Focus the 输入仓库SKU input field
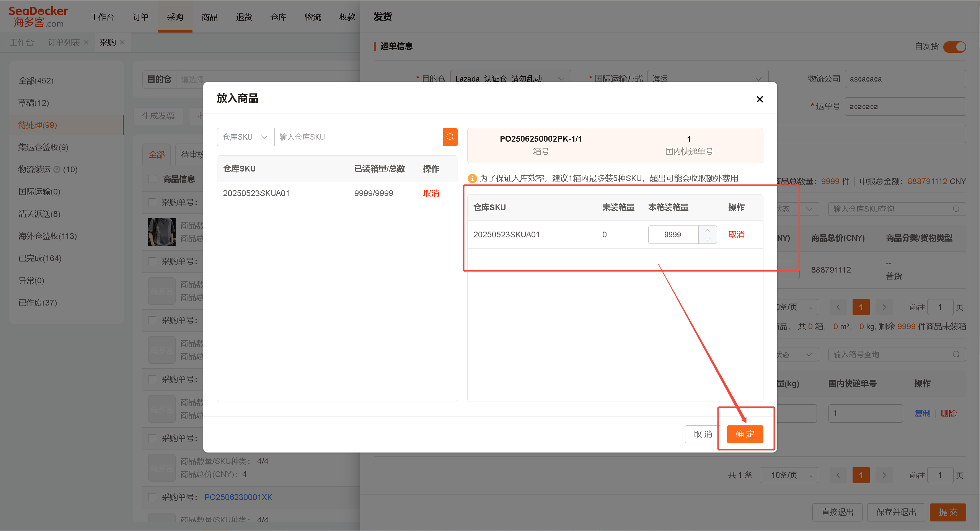 (359, 137)
